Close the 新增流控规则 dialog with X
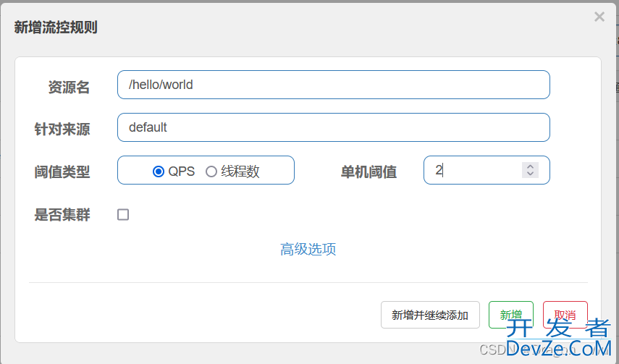The width and height of the screenshot is (619, 364). point(599,17)
